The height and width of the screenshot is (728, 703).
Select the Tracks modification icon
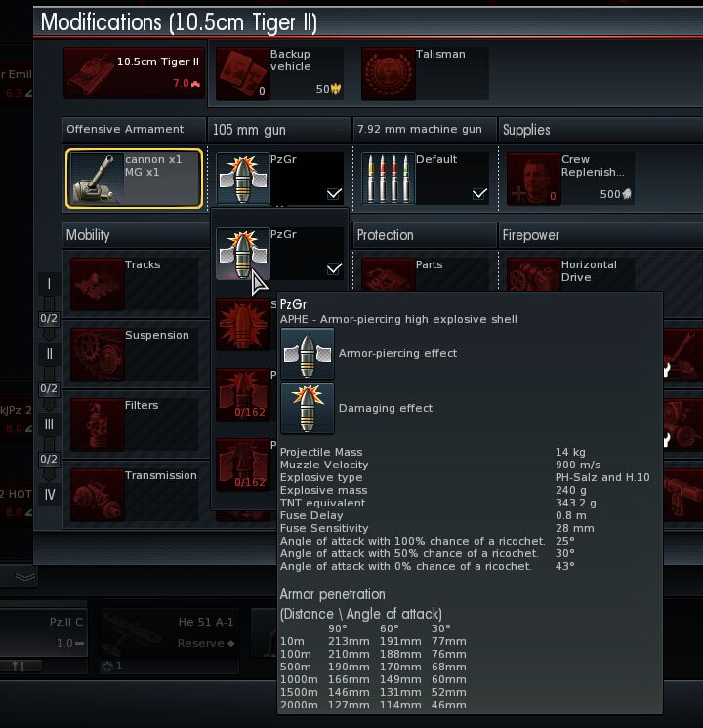pos(98,284)
